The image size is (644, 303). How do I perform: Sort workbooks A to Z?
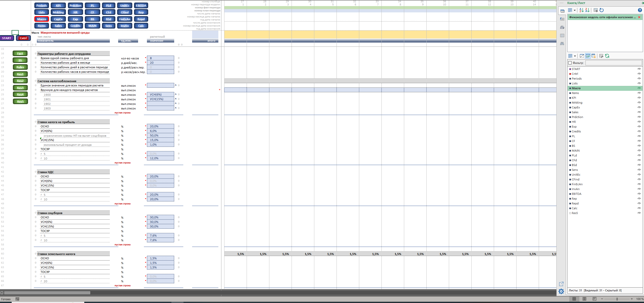click(581, 10)
